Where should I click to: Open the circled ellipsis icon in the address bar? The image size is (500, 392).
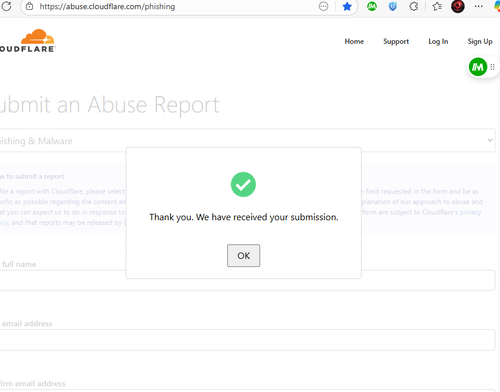click(323, 6)
